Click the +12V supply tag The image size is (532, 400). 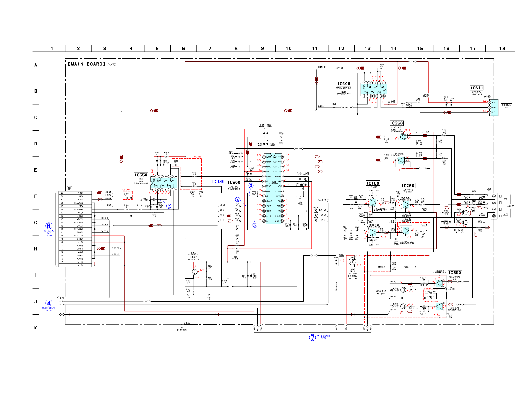[x=425, y=132]
